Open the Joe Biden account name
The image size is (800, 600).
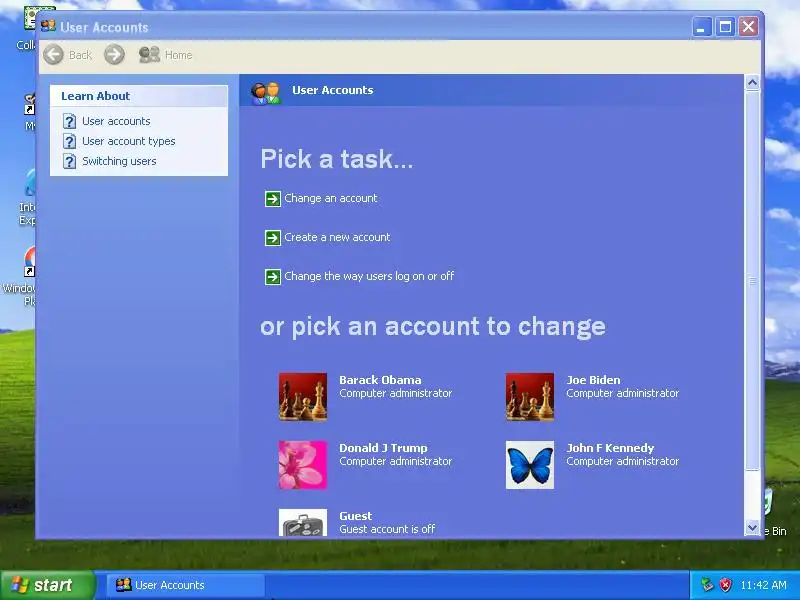point(593,380)
